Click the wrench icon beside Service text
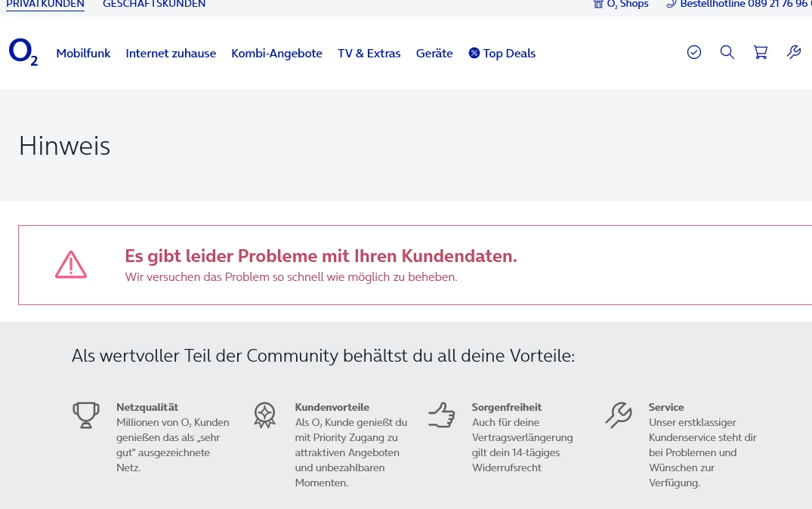The width and height of the screenshot is (812, 509). (x=619, y=415)
